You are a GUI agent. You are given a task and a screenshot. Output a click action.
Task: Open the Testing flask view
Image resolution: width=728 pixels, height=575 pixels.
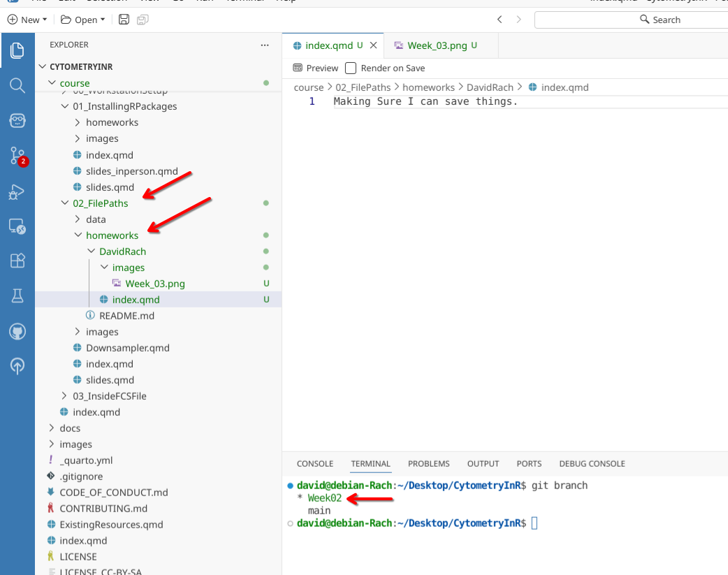tap(17, 296)
